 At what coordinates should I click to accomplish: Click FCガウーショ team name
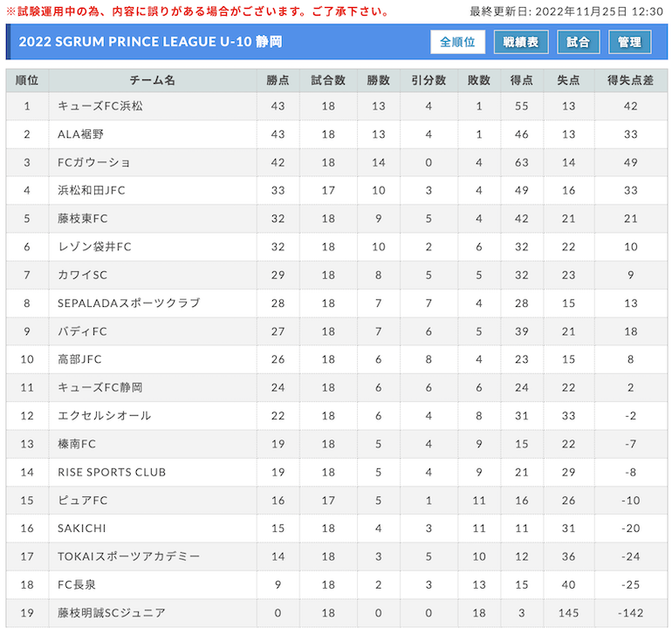pos(94,162)
